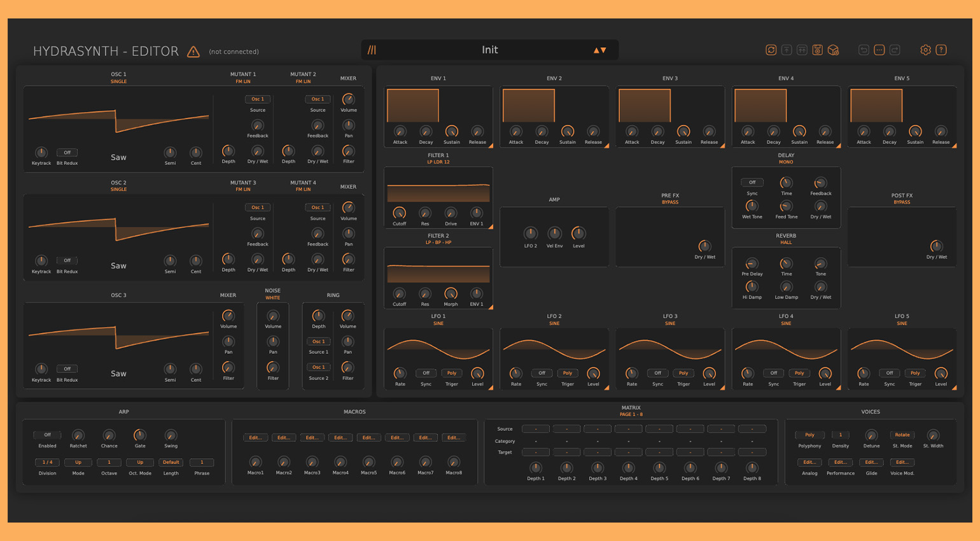Open ARP Mode Up selector
This screenshot has width=980, height=541.
click(x=78, y=462)
